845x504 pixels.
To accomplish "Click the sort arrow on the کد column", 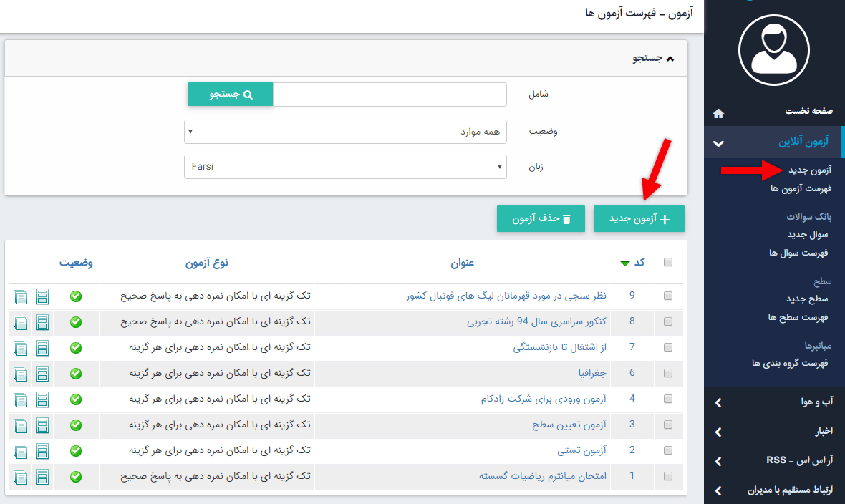I will [x=624, y=263].
